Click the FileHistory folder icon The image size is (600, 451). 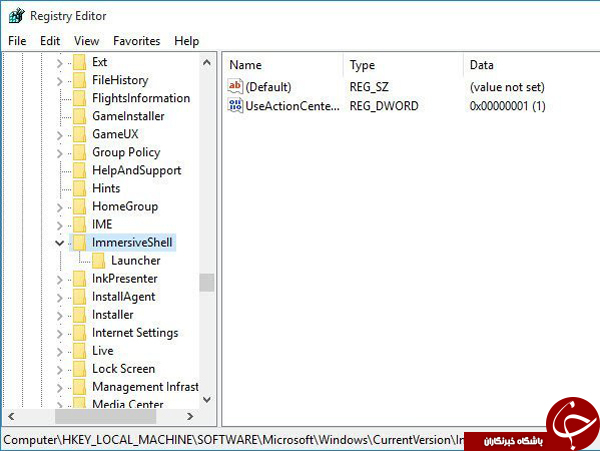79,80
